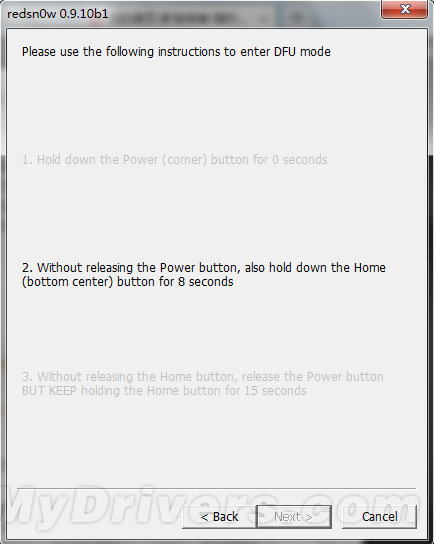Click the redsn0w 0.9.10b1 title text
434x544 pixels.
coord(58,14)
